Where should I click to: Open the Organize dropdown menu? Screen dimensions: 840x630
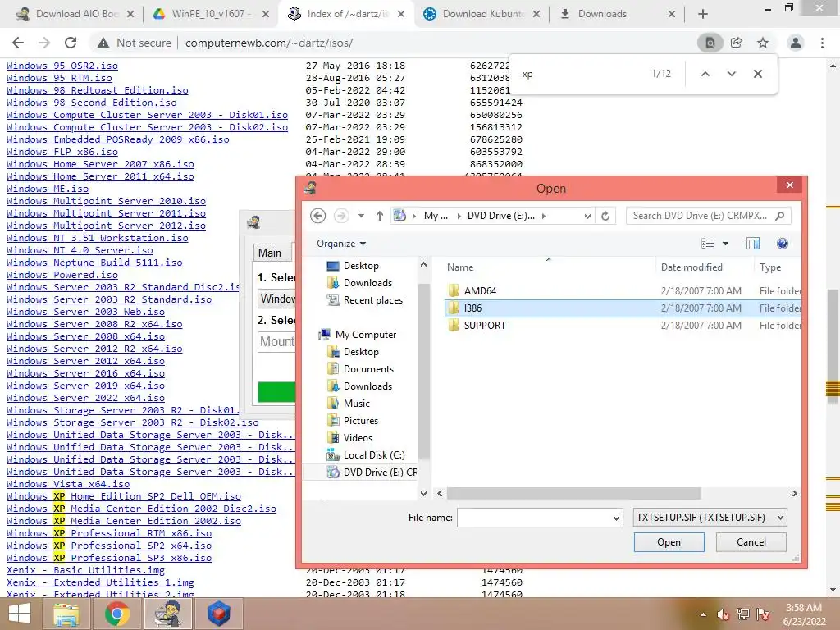[340, 244]
